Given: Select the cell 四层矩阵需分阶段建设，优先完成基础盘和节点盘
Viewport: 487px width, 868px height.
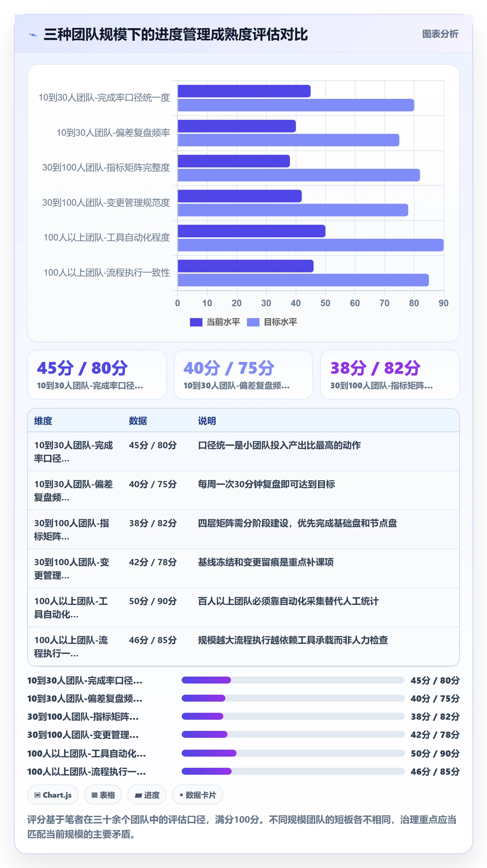Looking at the screenshot, I should tap(297, 523).
